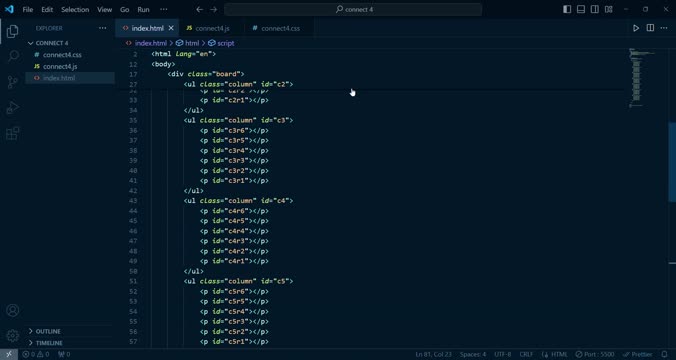Click Ln 81, Col 23 in status bar

(x=433, y=354)
